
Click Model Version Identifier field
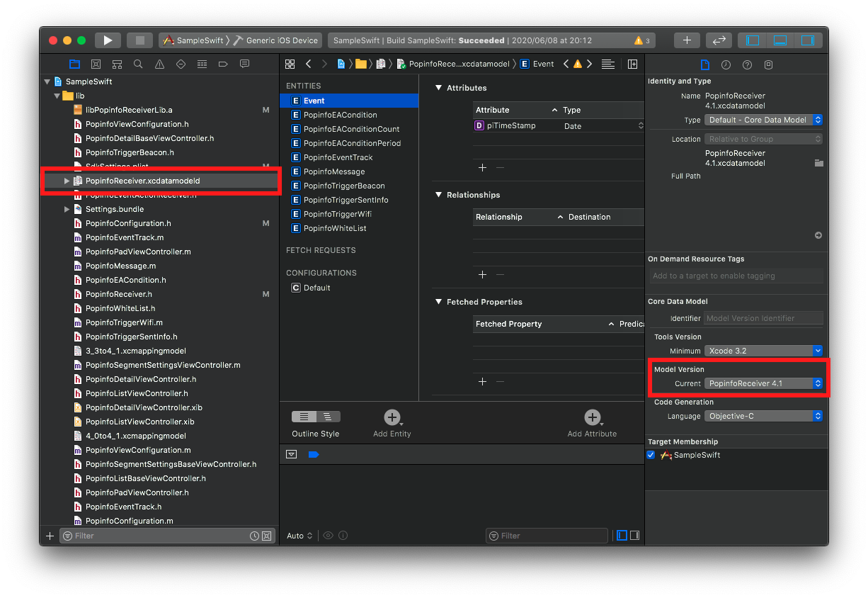point(763,318)
